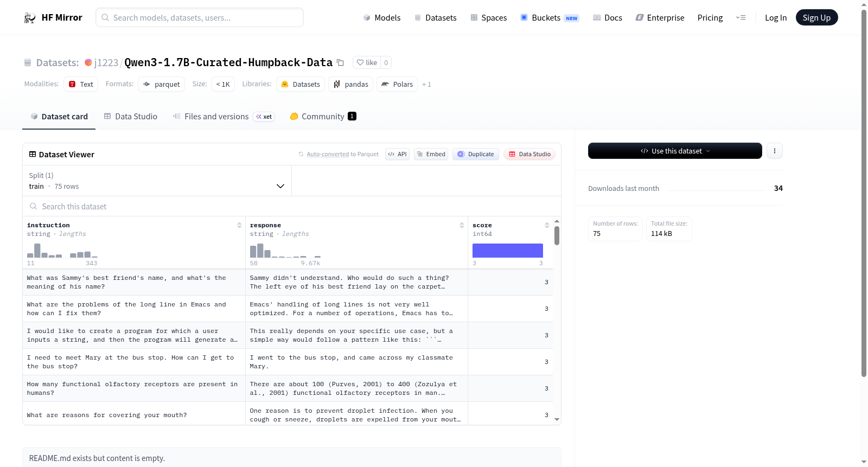The height and width of the screenshot is (467, 868).
Task: Click the <1K size tag
Action: coord(223,84)
